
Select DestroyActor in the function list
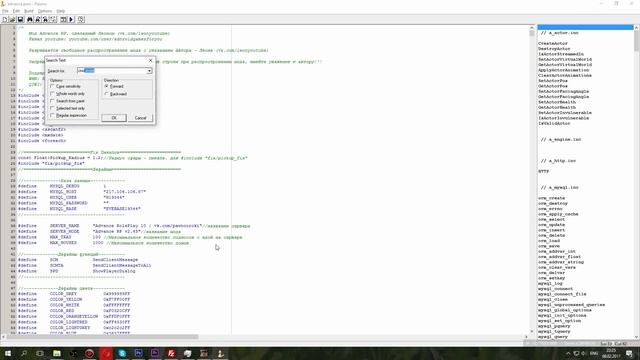[554, 49]
